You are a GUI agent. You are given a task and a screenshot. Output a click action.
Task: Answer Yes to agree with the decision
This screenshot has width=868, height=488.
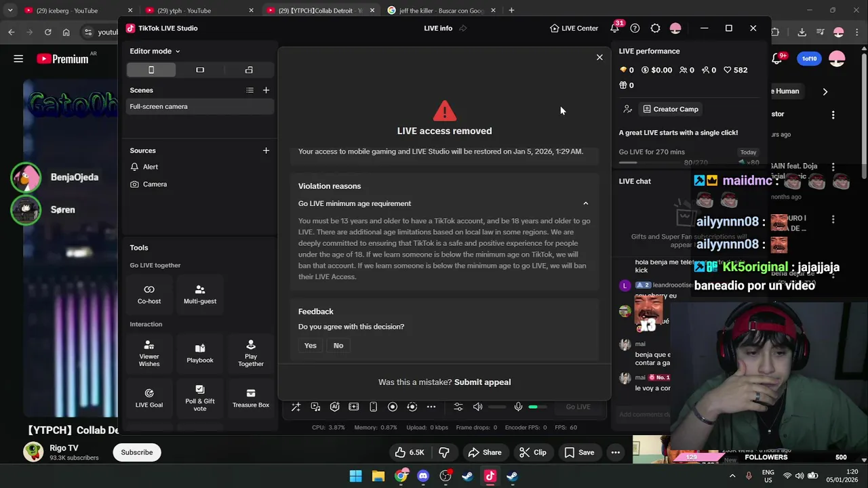pyautogui.click(x=310, y=346)
